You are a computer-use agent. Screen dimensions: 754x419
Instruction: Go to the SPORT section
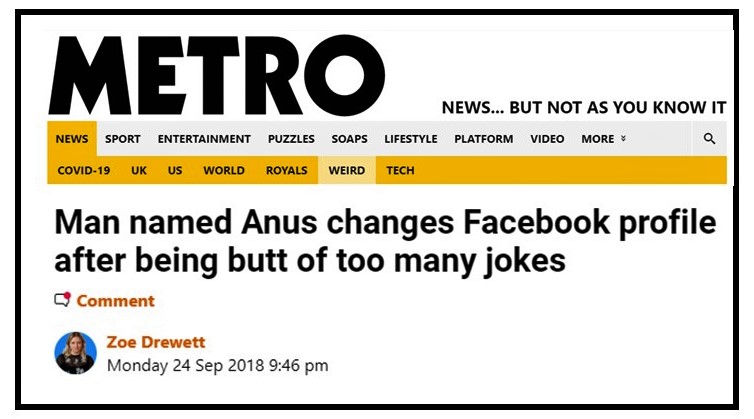[x=123, y=139]
